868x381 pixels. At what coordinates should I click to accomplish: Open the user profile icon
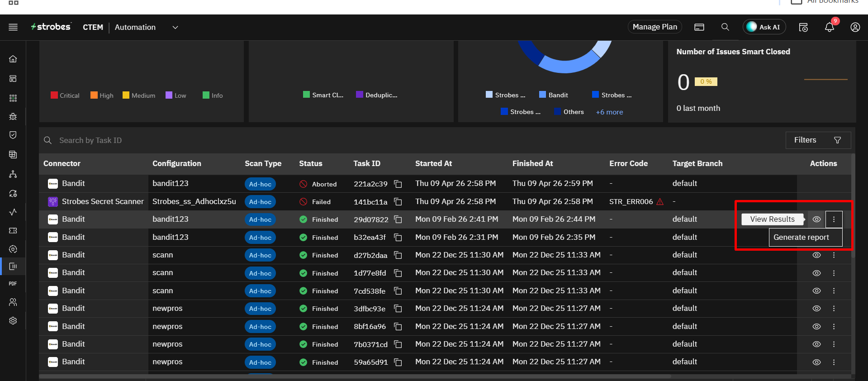(x=855, y=27)
